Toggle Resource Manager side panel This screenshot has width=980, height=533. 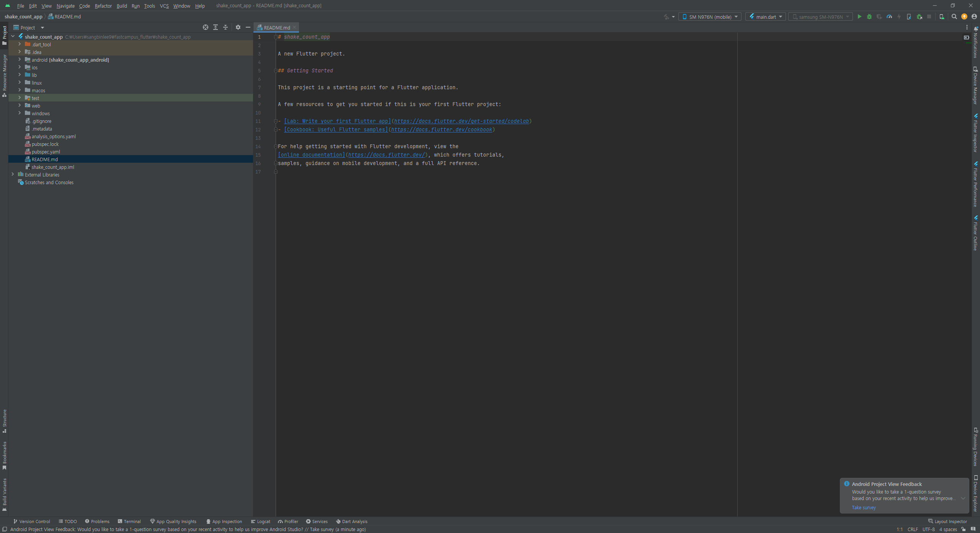(x=4, y=75)
